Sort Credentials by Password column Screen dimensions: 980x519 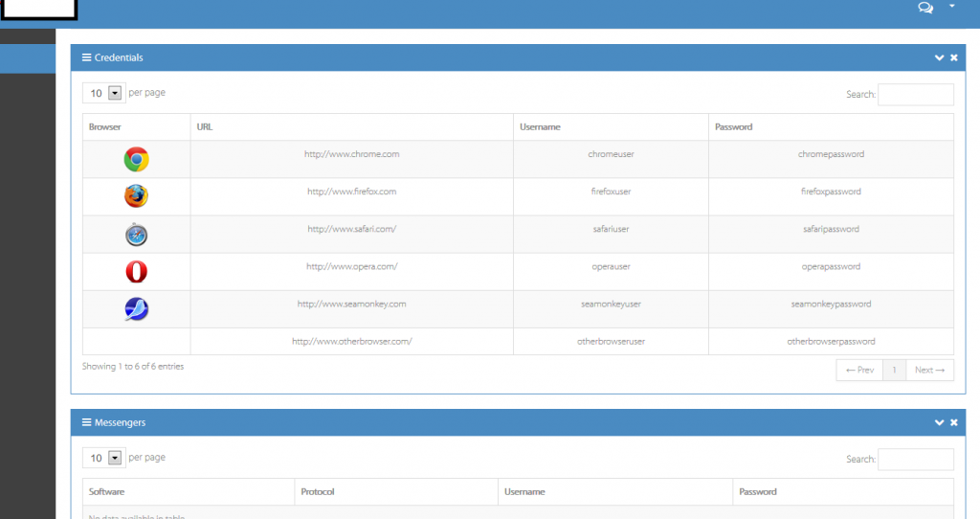pyautogui.click(x=832, y=127)
